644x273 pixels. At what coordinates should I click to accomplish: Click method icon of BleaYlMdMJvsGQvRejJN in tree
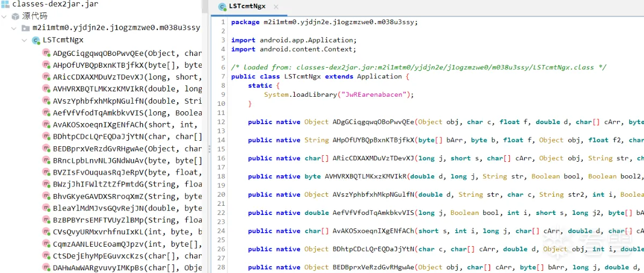pyautogui.click(x=46, y=208)
